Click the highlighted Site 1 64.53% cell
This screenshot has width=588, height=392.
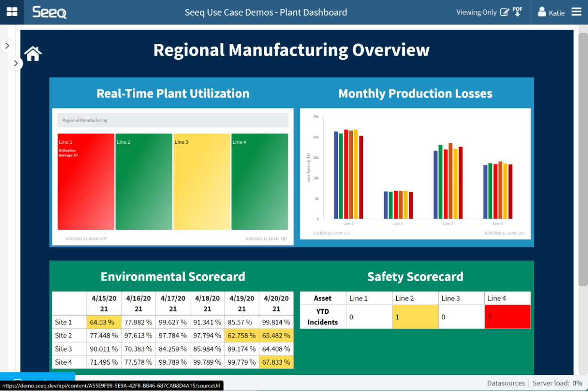point(104,322)
